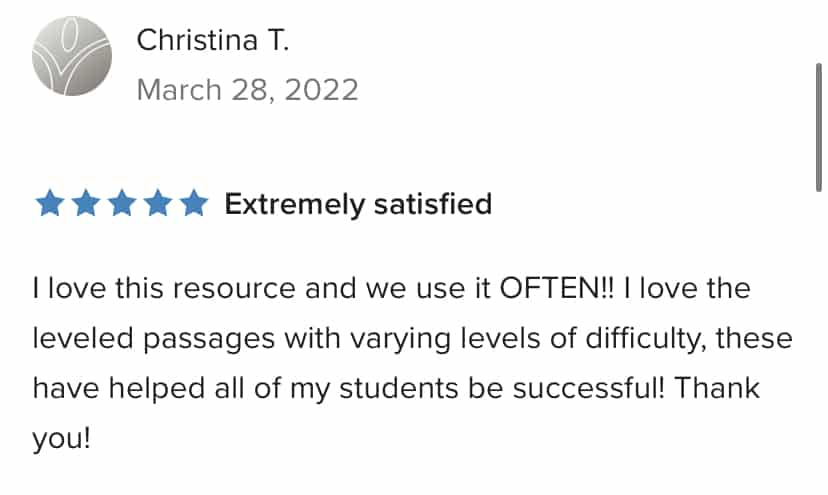Click the vertical scrollbar thumb

[818, 127]
